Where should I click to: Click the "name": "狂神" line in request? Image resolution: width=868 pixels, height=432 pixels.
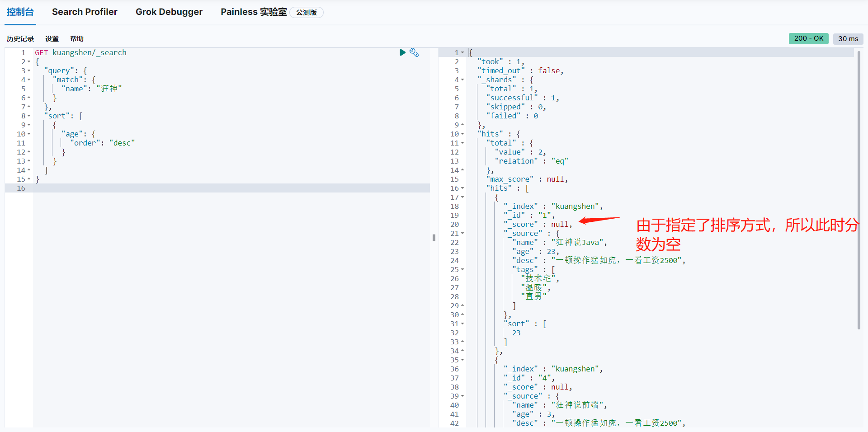click(91, 89)
